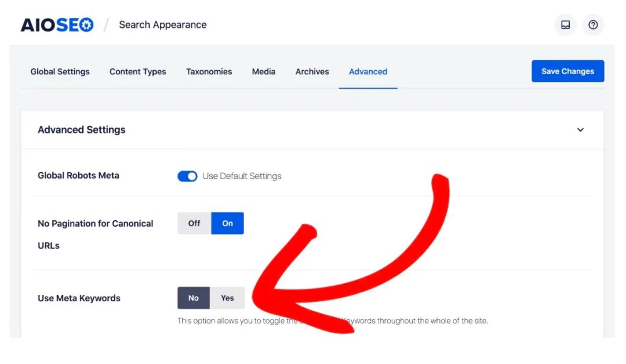
Task: Select the Advanced tab
Action: coord(368,71)
